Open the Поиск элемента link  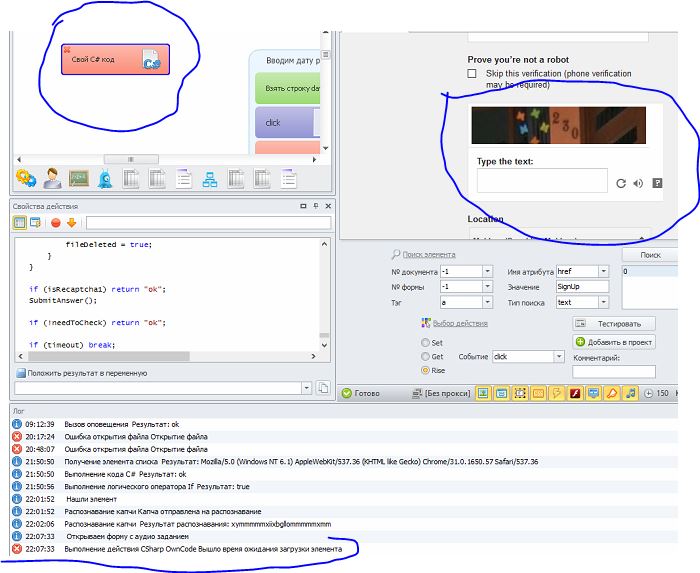429,254
